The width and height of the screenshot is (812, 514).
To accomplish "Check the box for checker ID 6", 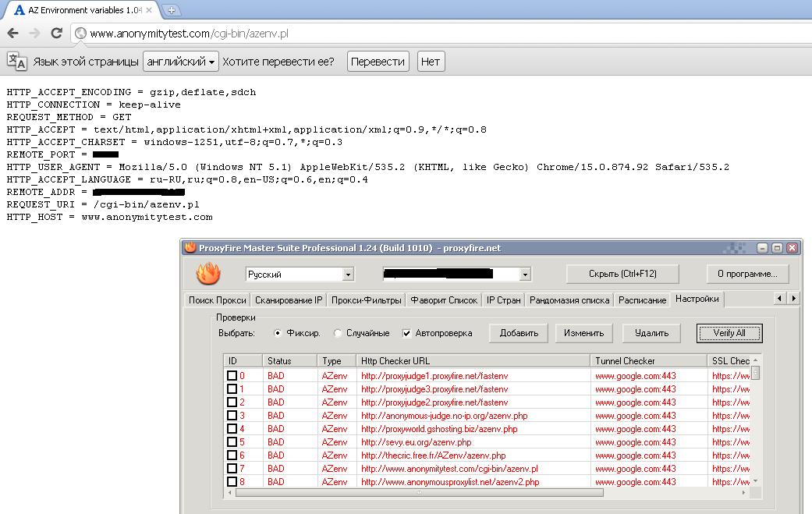I will click(x=232, y=455).
